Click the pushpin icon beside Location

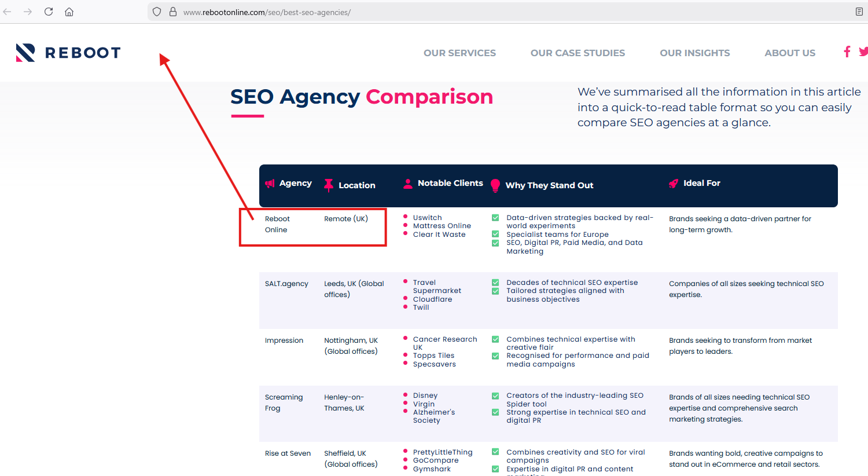pyautogui.click(x=329, y=185)
